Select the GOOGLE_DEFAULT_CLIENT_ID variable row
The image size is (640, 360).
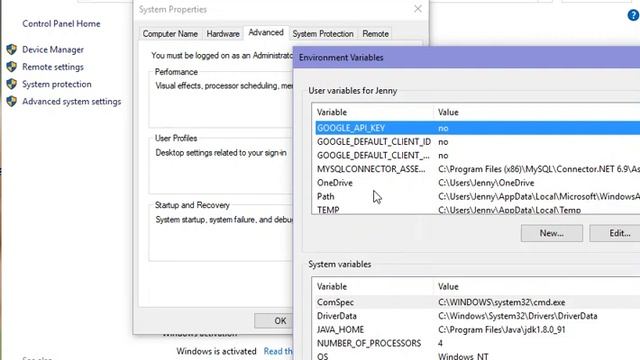[478, 142]
